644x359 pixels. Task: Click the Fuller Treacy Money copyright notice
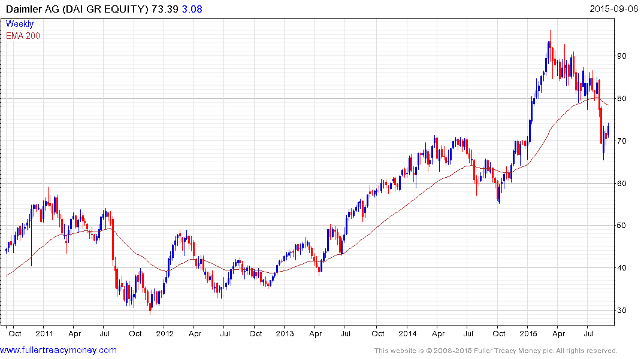496,351
